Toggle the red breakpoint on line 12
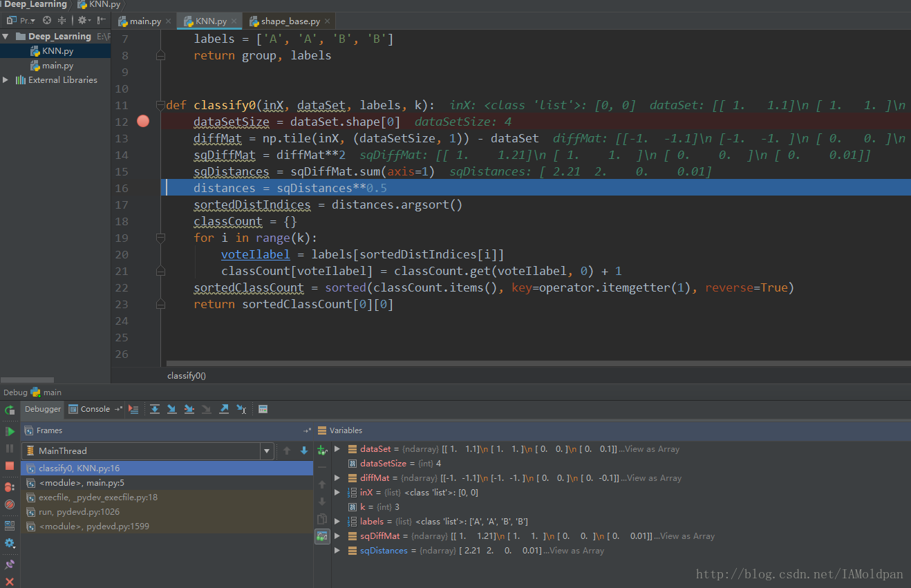The width and height of the screenshot is (911, 588). [x=143, y=122]
